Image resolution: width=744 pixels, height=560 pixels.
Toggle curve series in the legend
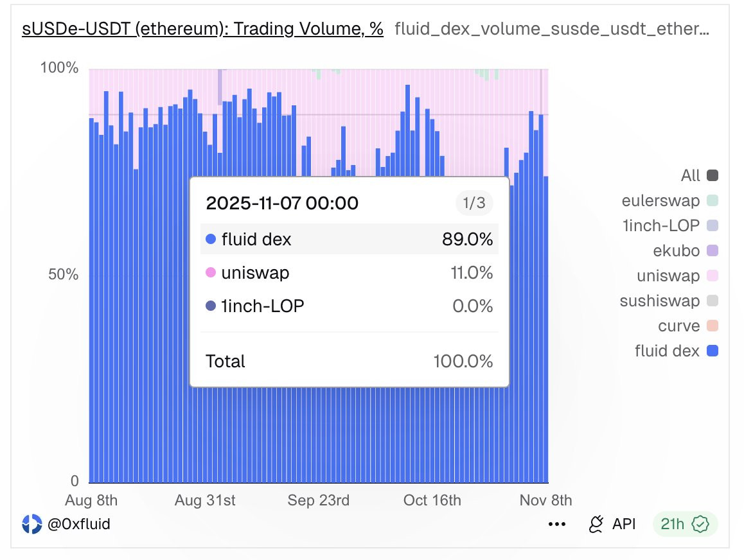point(688,326)
